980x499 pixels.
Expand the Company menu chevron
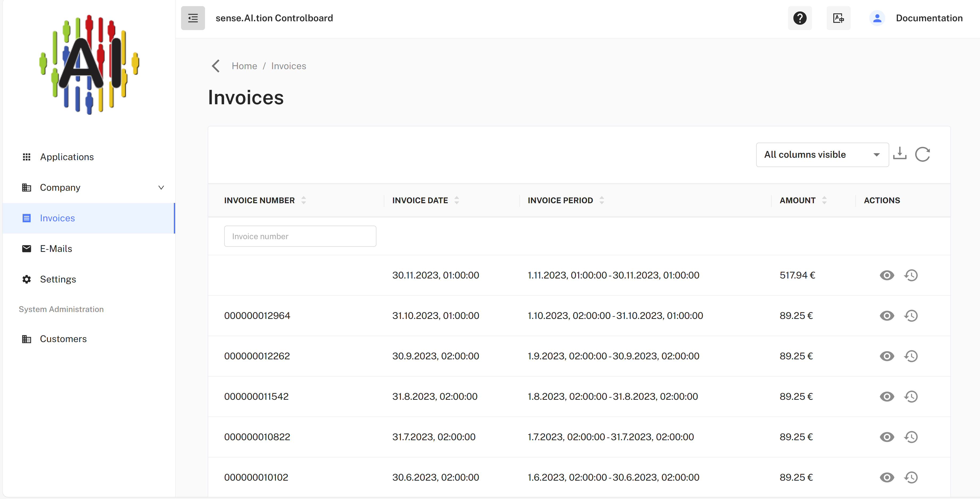161,187
